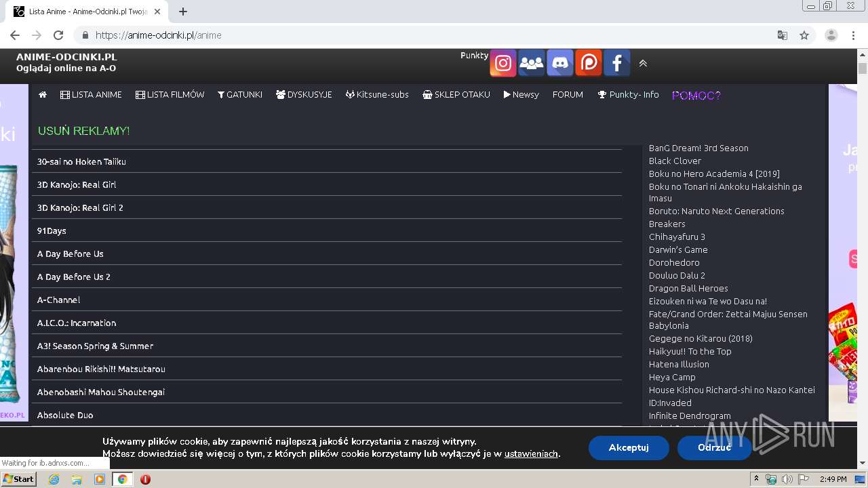Click ANIME-ODCINKI.PL site title
Viewport: 868px width, 488px height.
point(66,57)
